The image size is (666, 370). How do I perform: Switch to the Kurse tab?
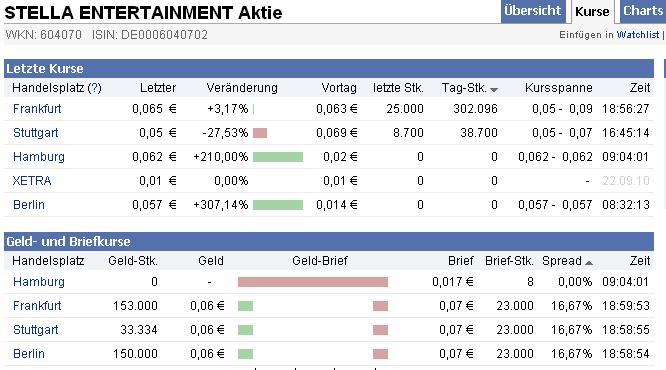[592, 12]
